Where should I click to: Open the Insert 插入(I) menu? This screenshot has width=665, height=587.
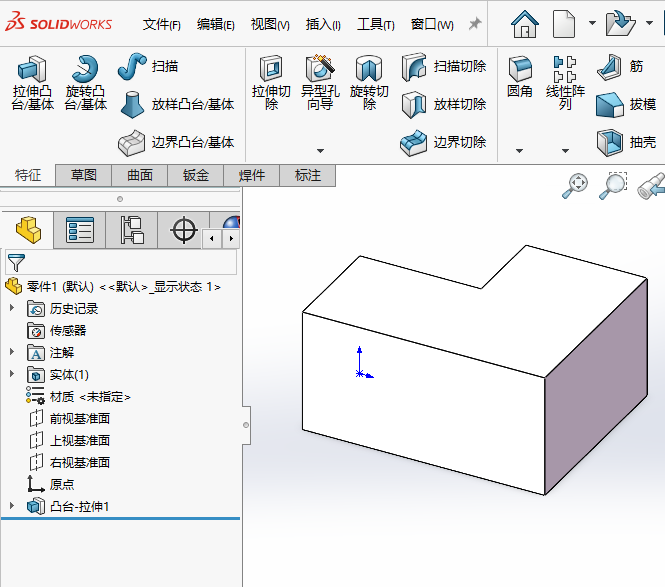[x=323, y=24]
